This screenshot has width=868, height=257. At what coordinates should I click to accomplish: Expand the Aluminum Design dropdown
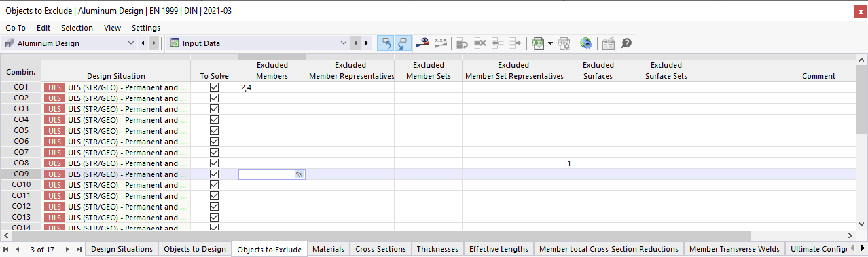coord(132,43)
